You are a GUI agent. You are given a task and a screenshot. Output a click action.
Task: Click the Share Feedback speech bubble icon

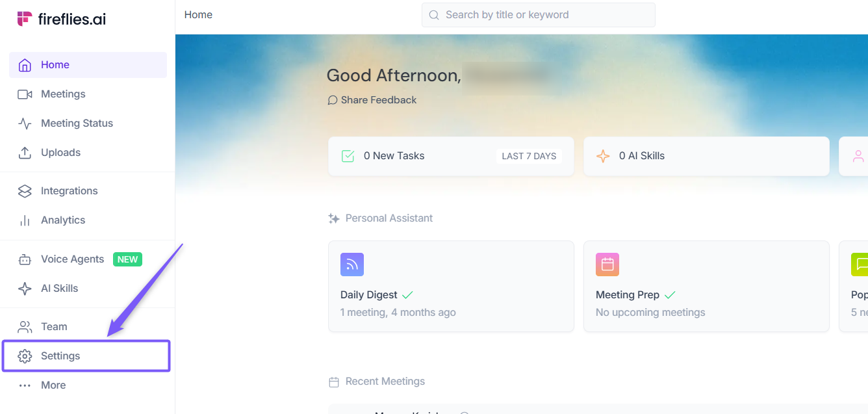click(x=333, y=100)
